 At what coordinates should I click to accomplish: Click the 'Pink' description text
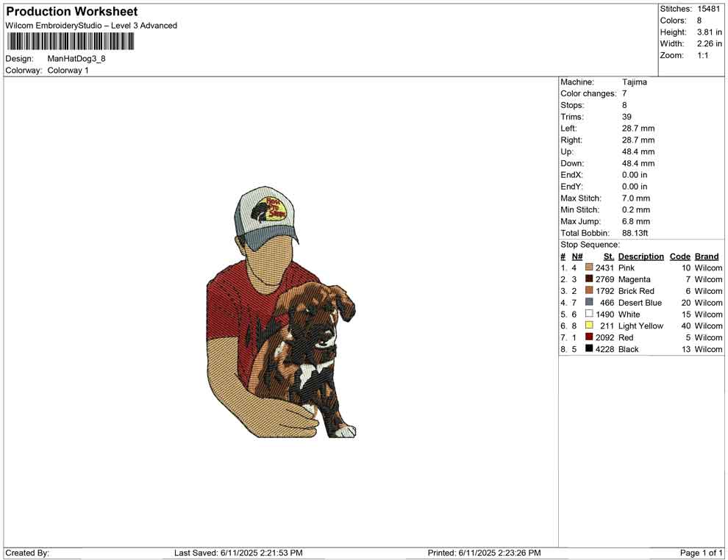click(x=627, y=268)
